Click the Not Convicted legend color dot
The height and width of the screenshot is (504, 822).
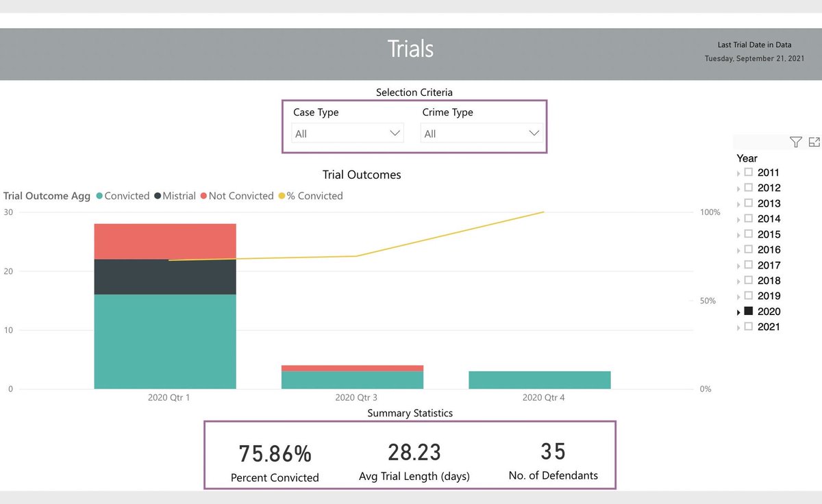coord(203,196)
